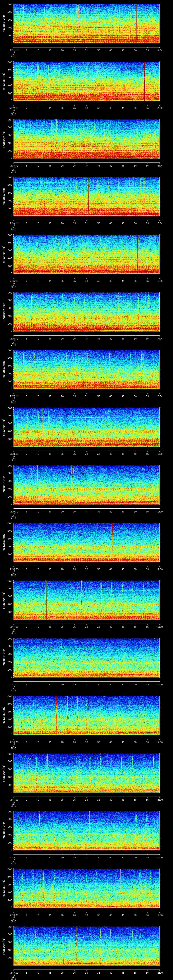Click the 7:08:00 start time label
Image resolution: width=173 pixels, height=980 pixels.
[x=14, y=454]
